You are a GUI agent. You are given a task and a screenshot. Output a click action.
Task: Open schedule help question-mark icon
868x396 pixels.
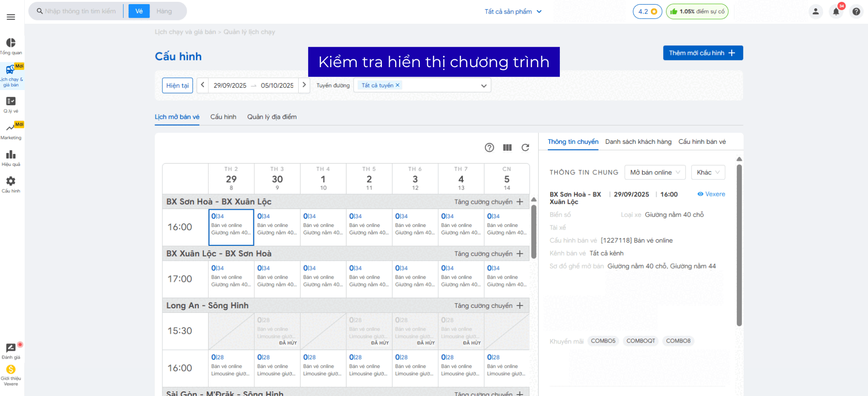(x=489, y=148)
